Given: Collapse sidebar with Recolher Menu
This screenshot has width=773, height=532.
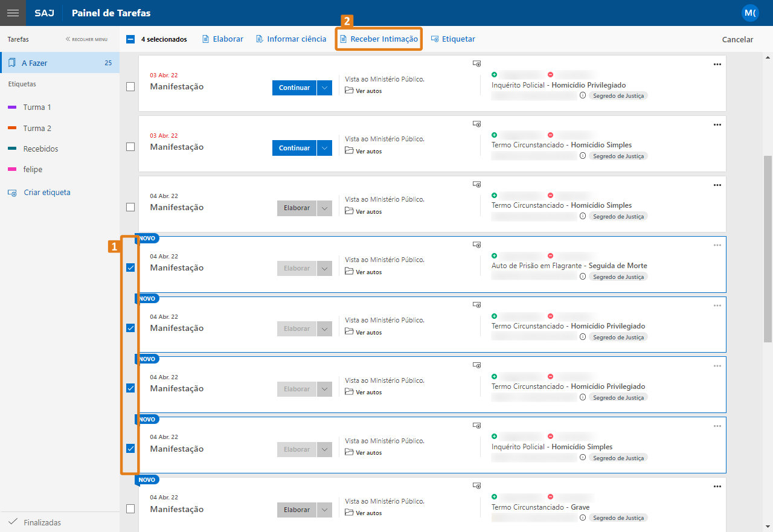Looking at the screenshot, I should pos(86,39).
